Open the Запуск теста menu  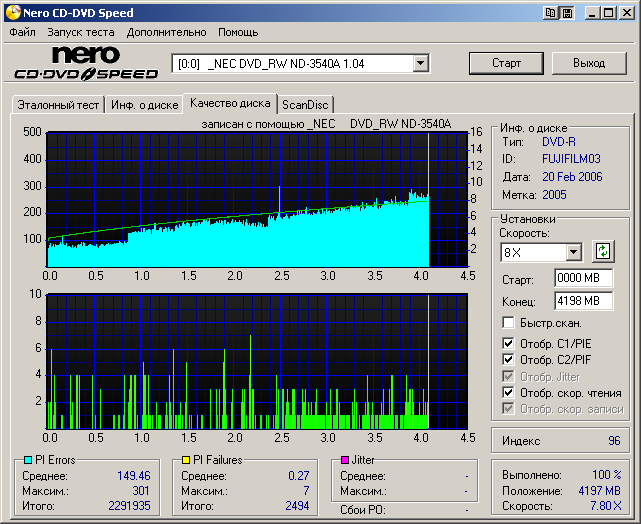click(x=81, y=32)
